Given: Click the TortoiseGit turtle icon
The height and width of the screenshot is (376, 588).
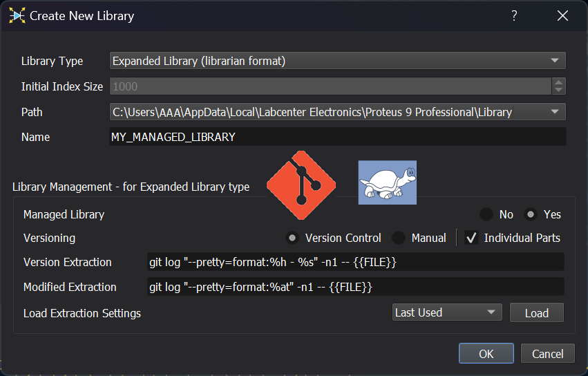Looking at the screenshot, I should 388,182.
